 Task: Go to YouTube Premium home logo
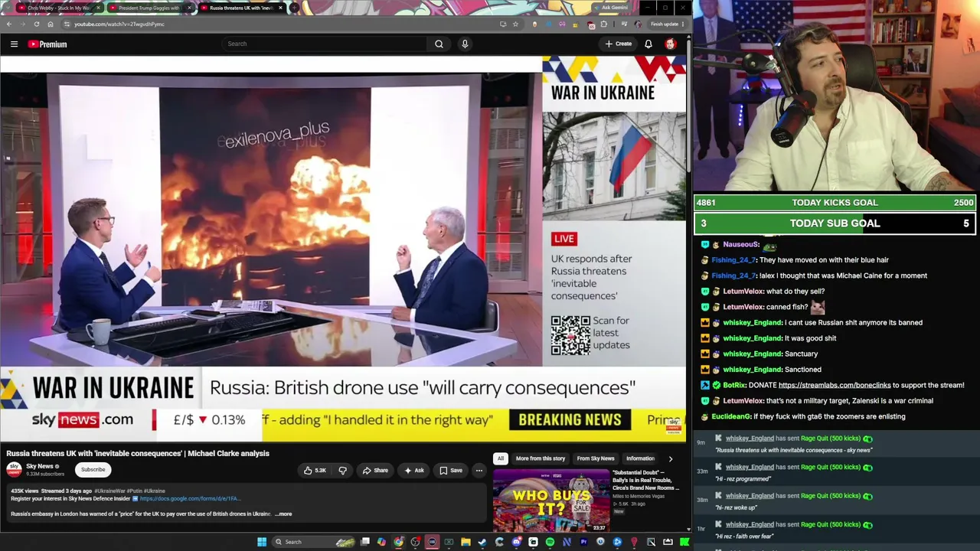tap(47, 44)
